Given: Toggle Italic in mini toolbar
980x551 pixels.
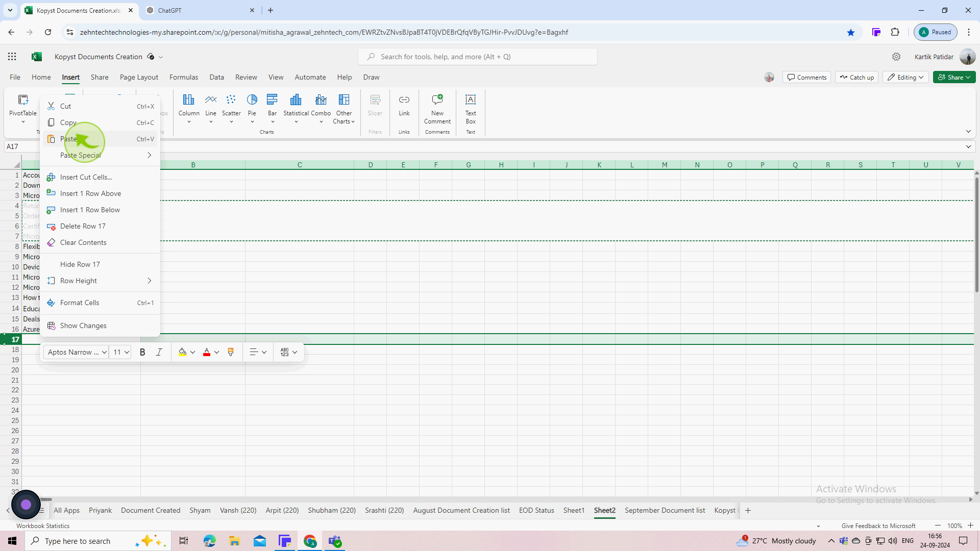Looking at the screenshot, I should click(159, 352).
